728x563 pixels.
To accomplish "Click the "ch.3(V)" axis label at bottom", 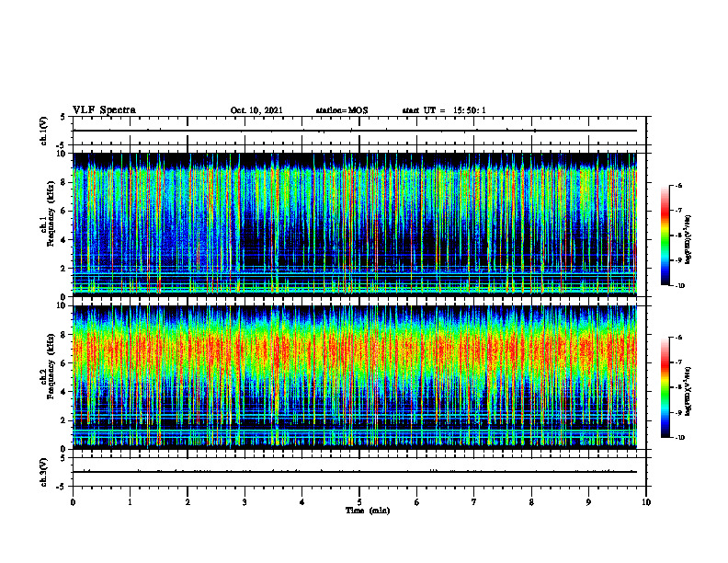I will click(44, 472).
